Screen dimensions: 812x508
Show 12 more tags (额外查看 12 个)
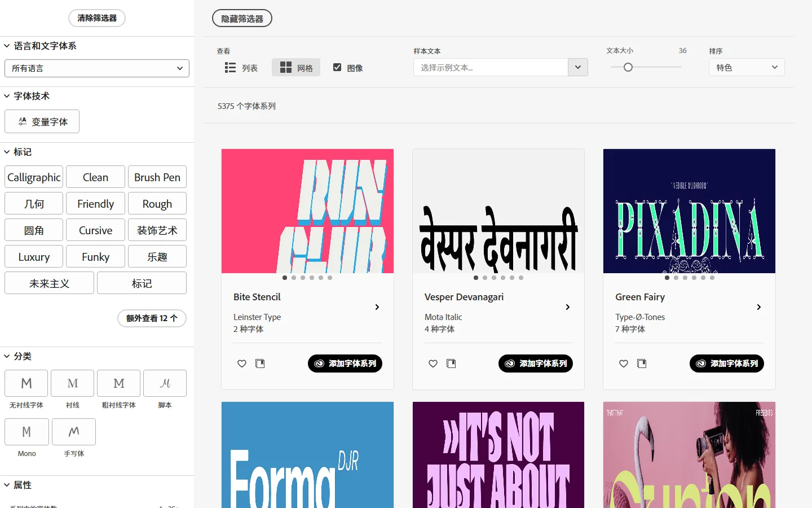click(x=152, y=318)
